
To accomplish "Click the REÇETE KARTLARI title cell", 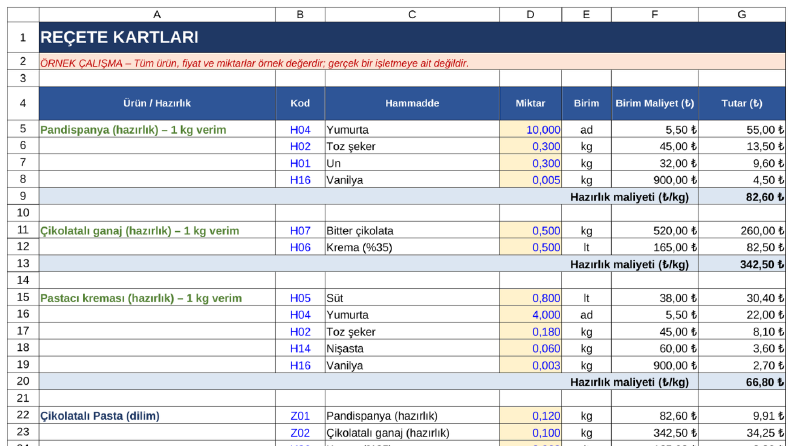I will (x=412, y=37).
